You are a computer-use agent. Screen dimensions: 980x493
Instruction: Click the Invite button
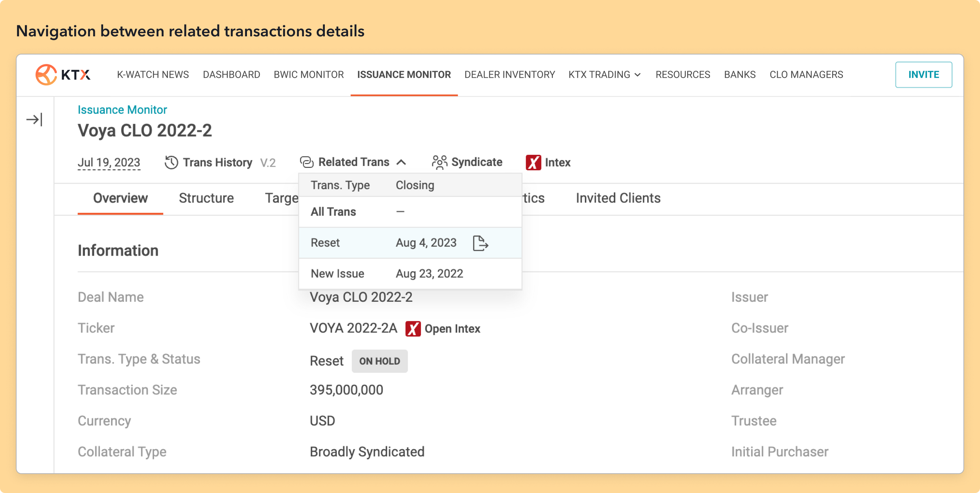coord(923,75)
